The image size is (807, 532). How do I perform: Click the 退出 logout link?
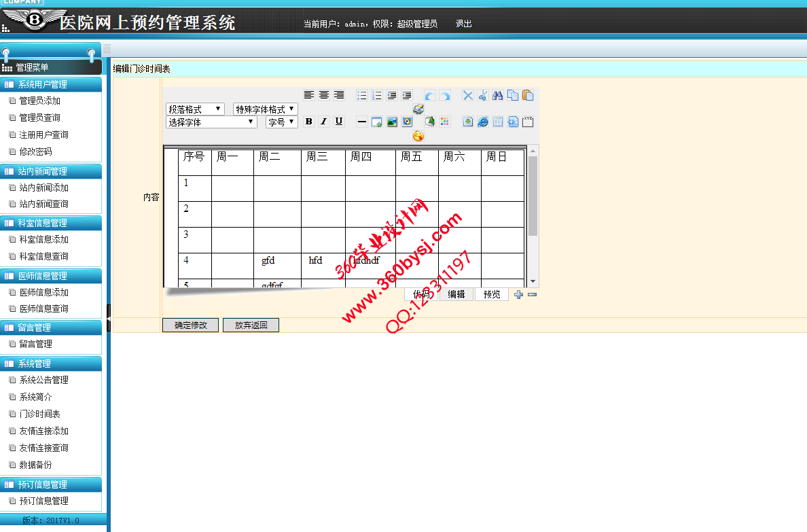[463, 24]
